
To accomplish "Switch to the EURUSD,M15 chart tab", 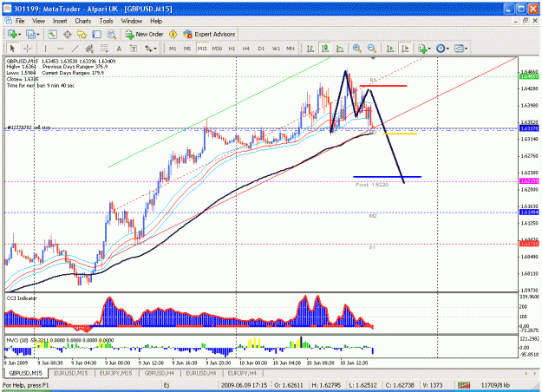I will (71, 373).
